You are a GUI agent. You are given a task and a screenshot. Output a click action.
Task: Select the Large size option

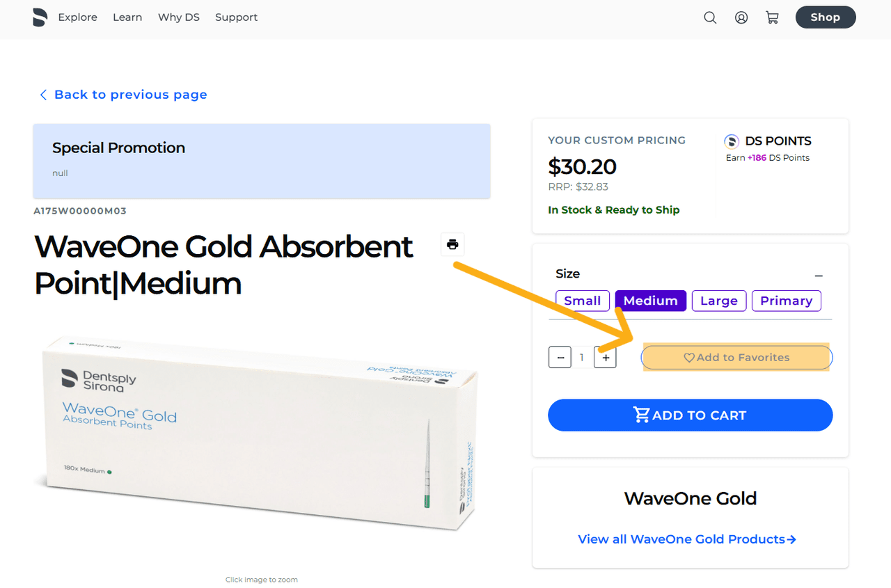coord(719,301)
